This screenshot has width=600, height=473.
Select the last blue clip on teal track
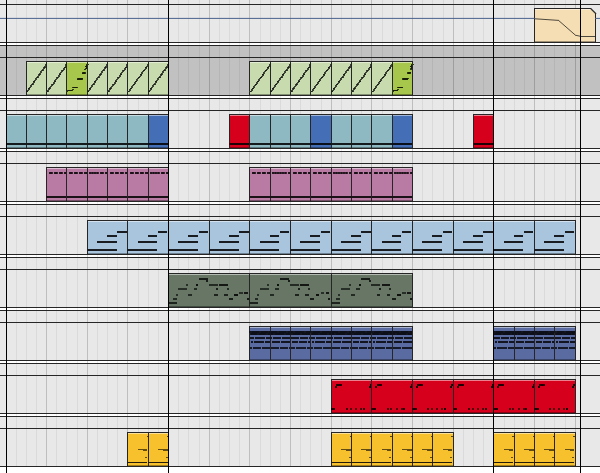402,130
